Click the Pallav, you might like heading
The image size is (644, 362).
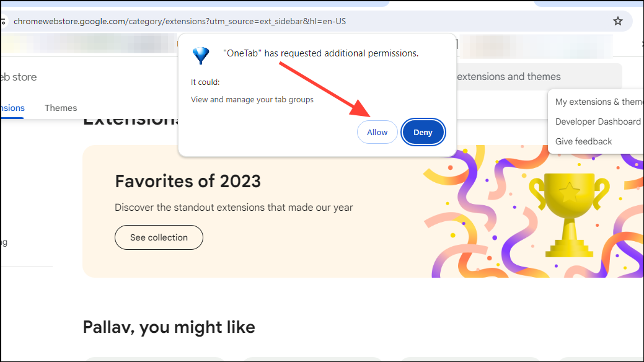click(169, 327)
